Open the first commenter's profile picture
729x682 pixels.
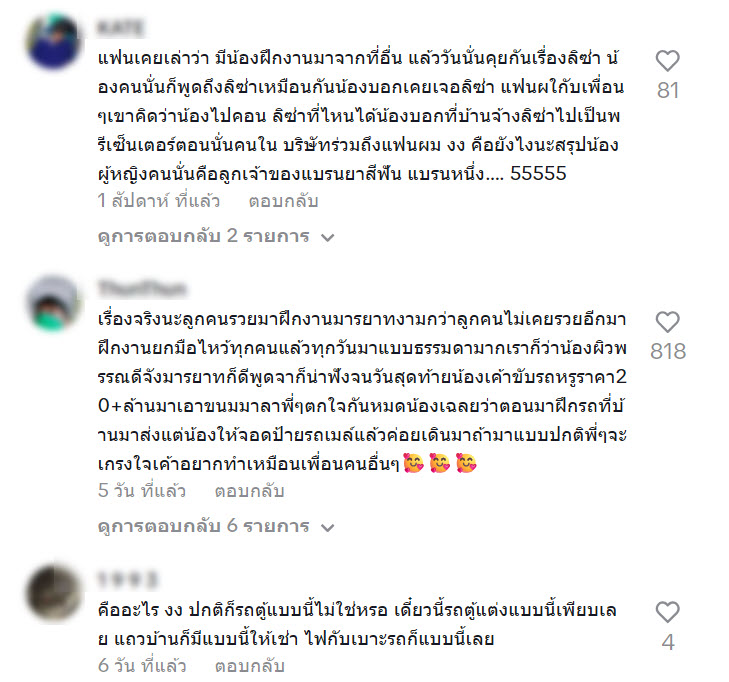(x=53, y=42)
